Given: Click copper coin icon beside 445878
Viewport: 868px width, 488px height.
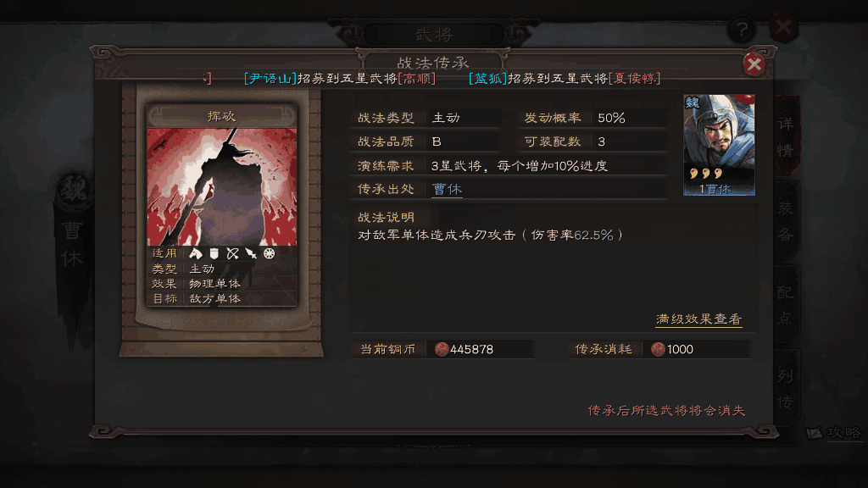Looking at the screenshot, I should (441, 349).
